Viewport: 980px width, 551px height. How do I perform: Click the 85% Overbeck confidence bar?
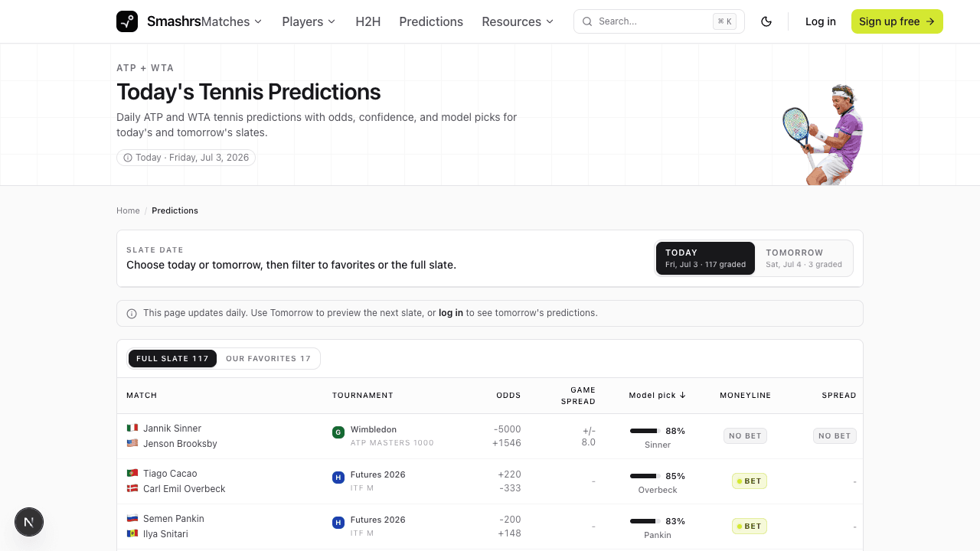(x=645, y=476)
